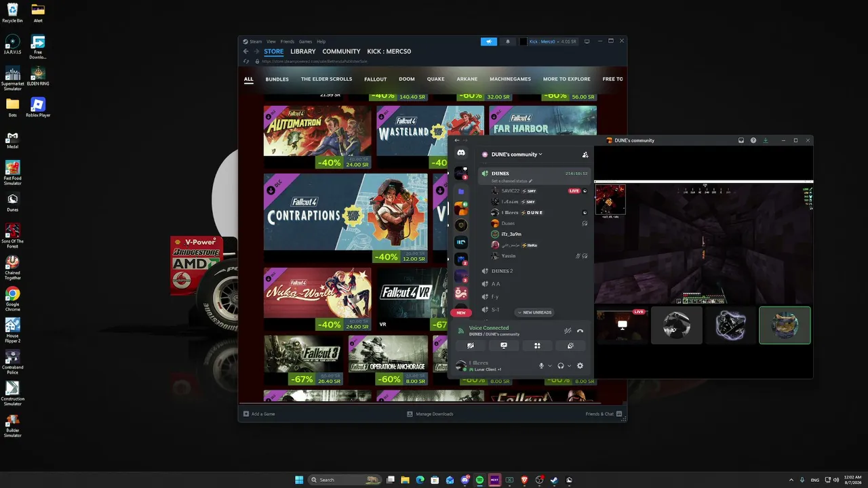Click the taskbar Search box
Viewport: 868px width, 488px height.
tap(346, 480)
